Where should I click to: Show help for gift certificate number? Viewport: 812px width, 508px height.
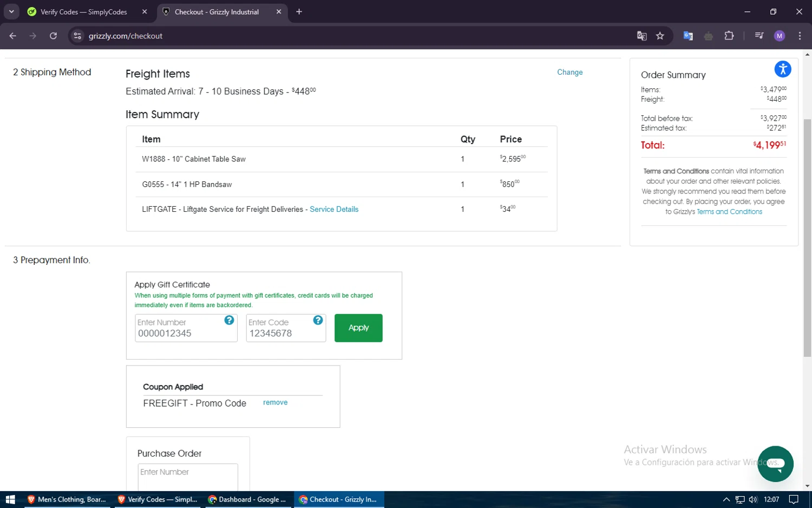[x=229, y=320]
